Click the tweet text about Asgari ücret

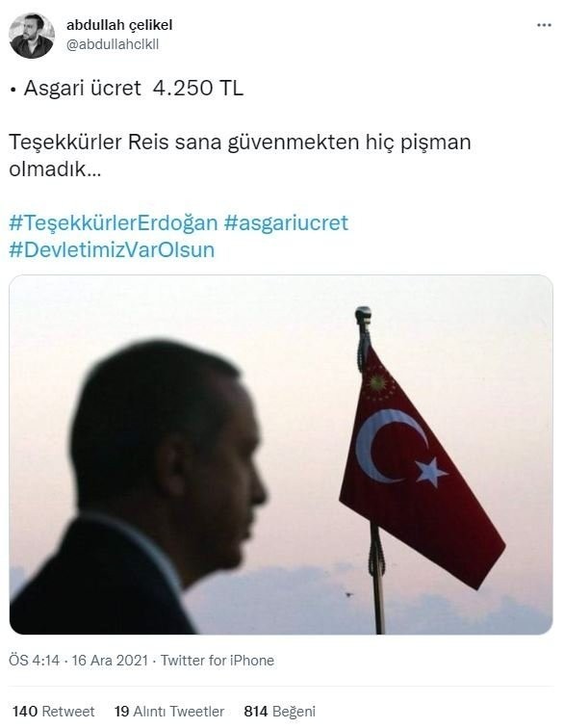(126, 89)
